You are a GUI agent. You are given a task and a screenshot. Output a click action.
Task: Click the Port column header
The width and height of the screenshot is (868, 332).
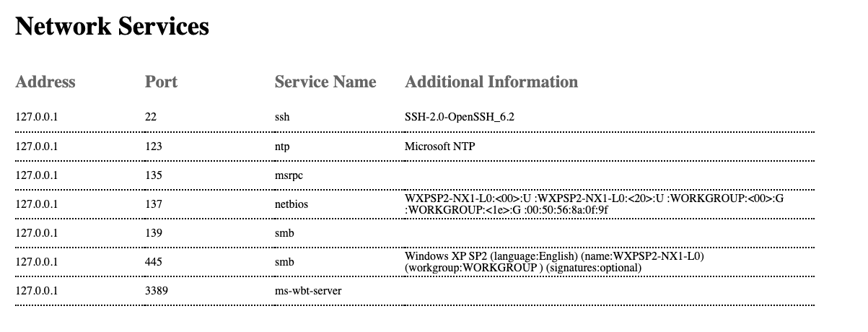click(x=161, y=82)
